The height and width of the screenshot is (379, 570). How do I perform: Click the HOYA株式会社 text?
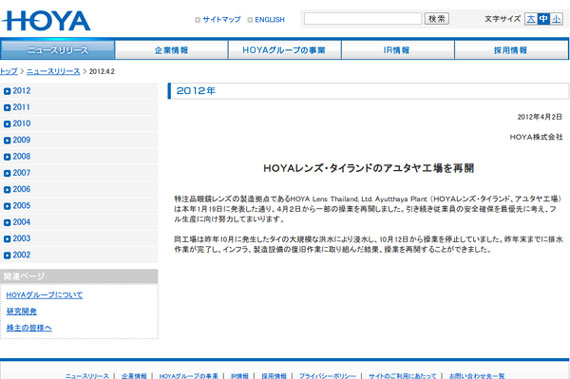[x=536, y=137]
